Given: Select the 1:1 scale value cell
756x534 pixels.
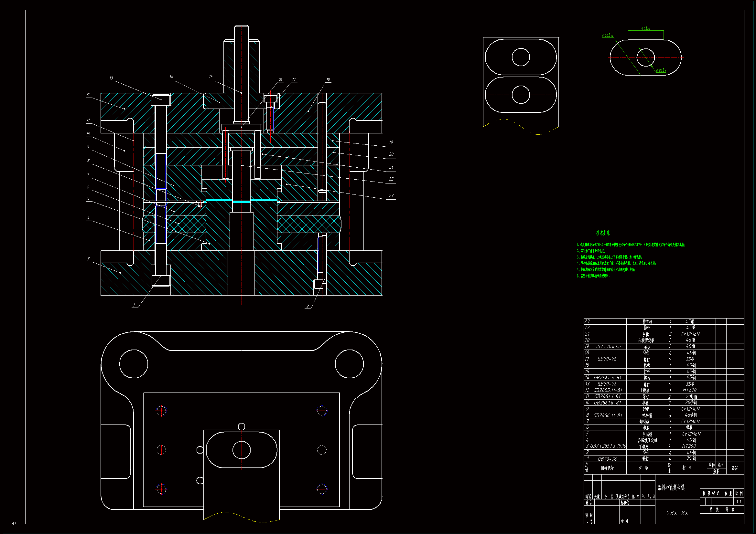Looking at the screenshot, I should click(x=739, y=502).
